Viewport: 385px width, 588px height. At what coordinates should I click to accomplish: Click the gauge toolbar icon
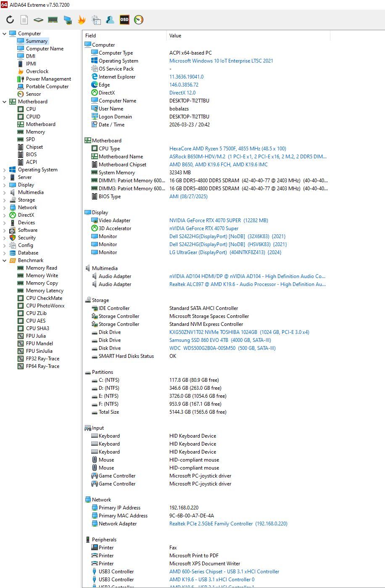pyautogui.click(x=139, y=20)
